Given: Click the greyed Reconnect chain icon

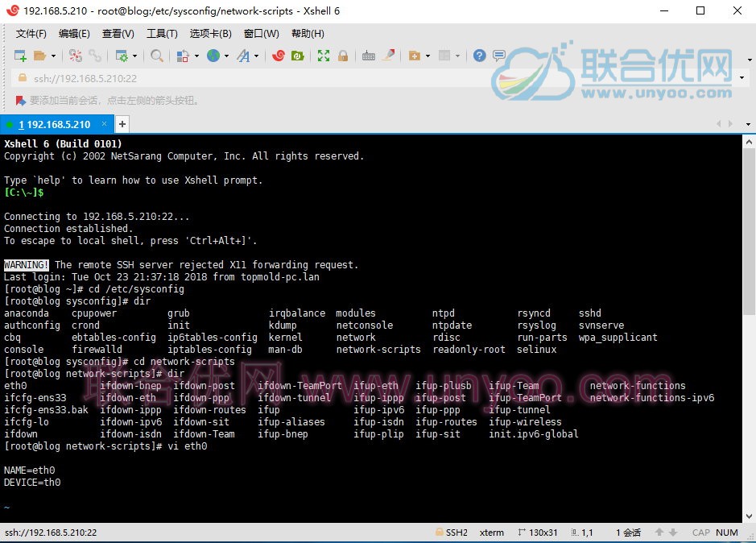Looking at the screenshot, I should [94, 56].
